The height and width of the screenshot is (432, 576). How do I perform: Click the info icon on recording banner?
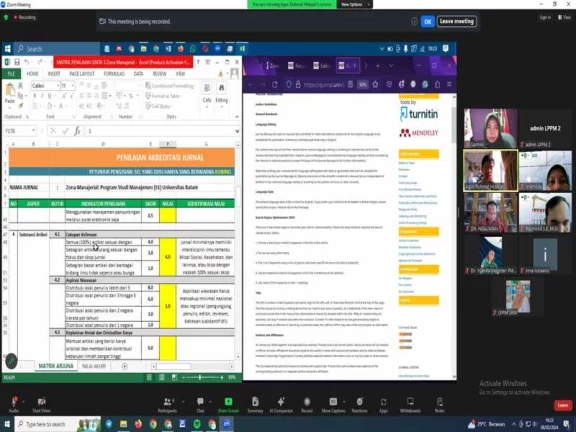(414, 21)
